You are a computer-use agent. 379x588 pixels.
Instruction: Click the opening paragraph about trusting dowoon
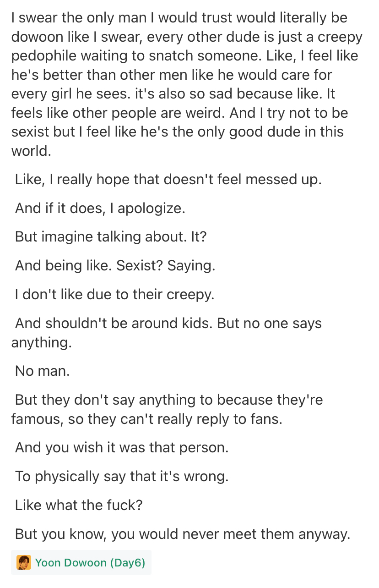point(183,84)
